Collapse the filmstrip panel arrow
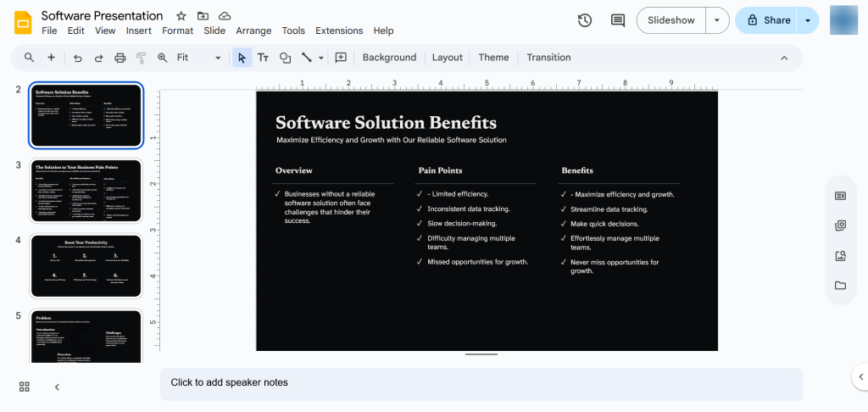The image size is (868, 412). coord(57,387)
